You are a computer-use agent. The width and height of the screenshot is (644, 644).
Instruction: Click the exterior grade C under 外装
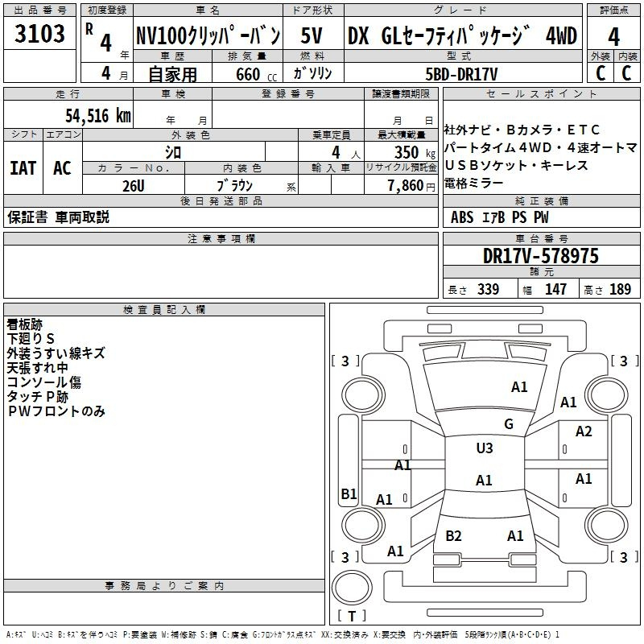(601, 73)
